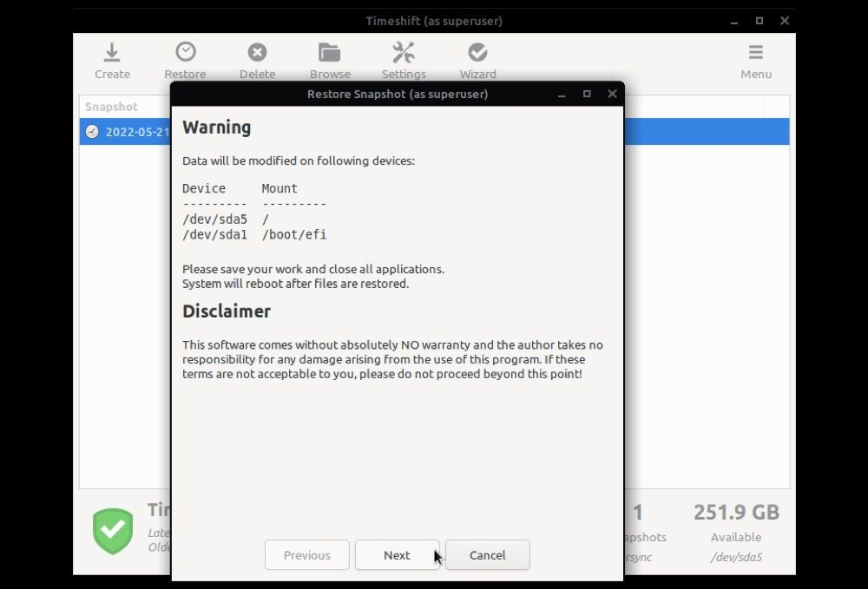Click the green shield status icon

coord(113,531)
